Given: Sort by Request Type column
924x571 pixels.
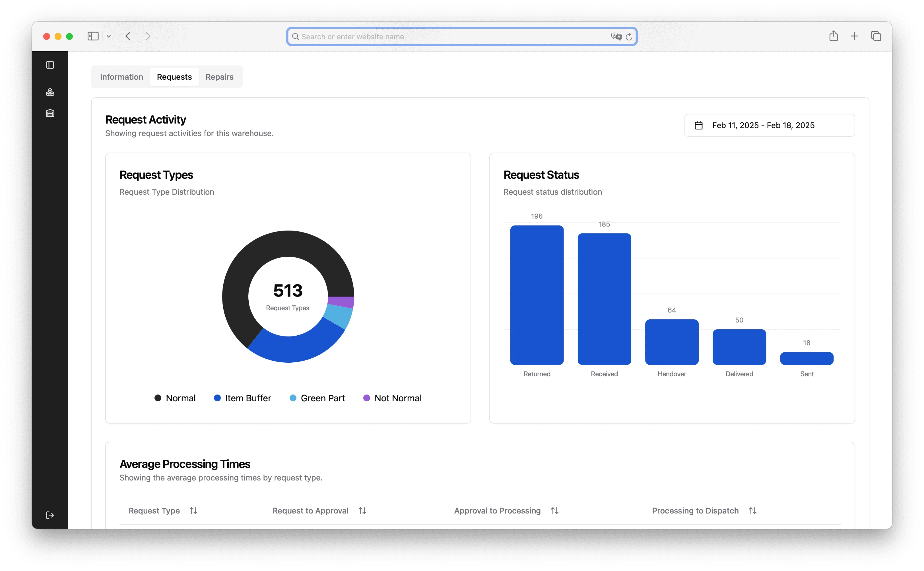Looking at the screenshot, I should (194, 511).
